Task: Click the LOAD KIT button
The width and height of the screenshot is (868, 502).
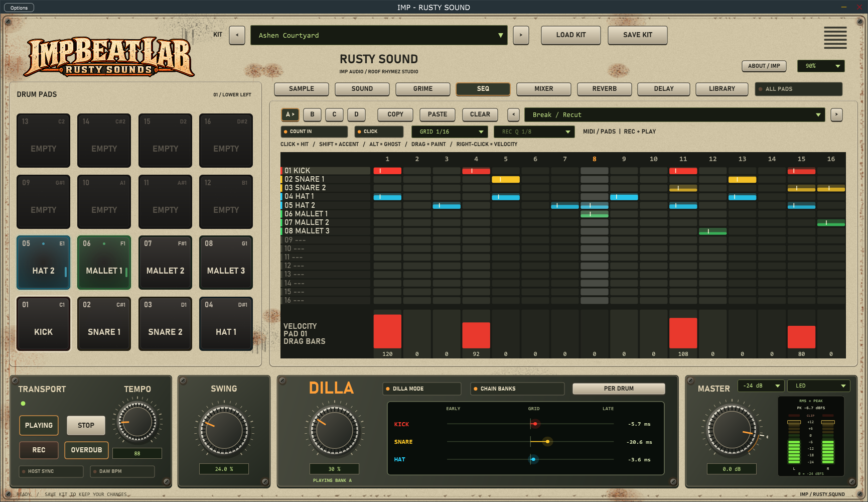Action: coord(570,35)
